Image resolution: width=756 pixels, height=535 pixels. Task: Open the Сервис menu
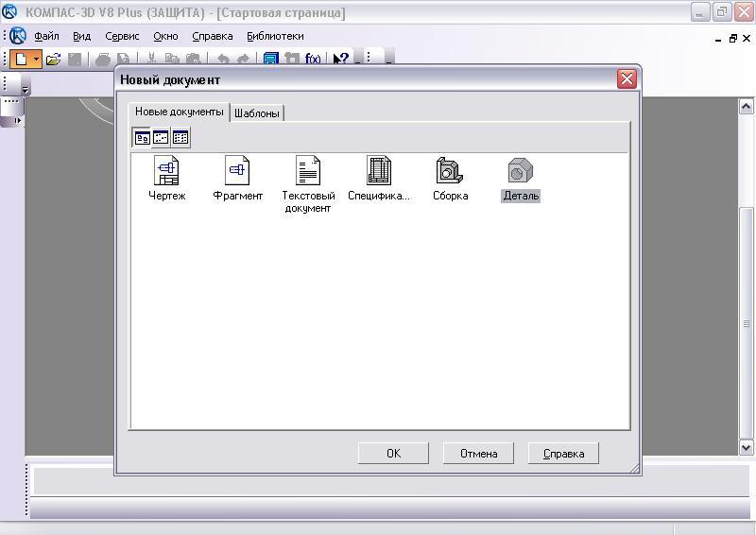[x=122, y=36]
